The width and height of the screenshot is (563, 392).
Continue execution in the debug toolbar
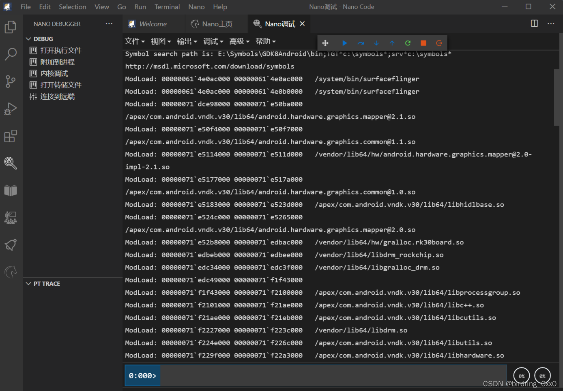(344, 43)
